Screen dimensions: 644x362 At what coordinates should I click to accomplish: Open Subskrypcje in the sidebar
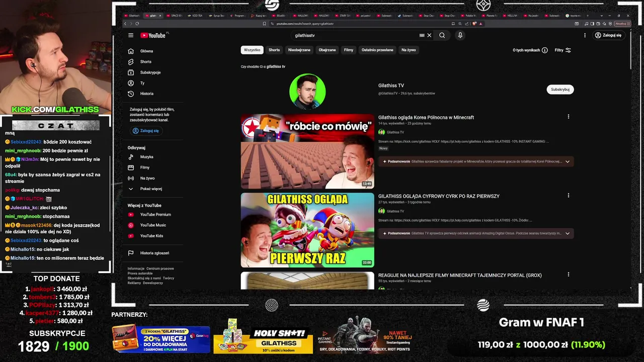150,72
